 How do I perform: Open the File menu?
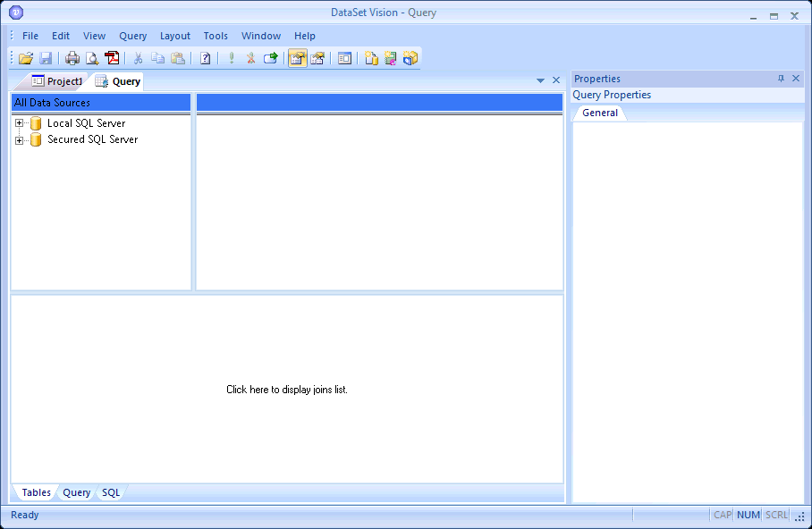[30, 36]
